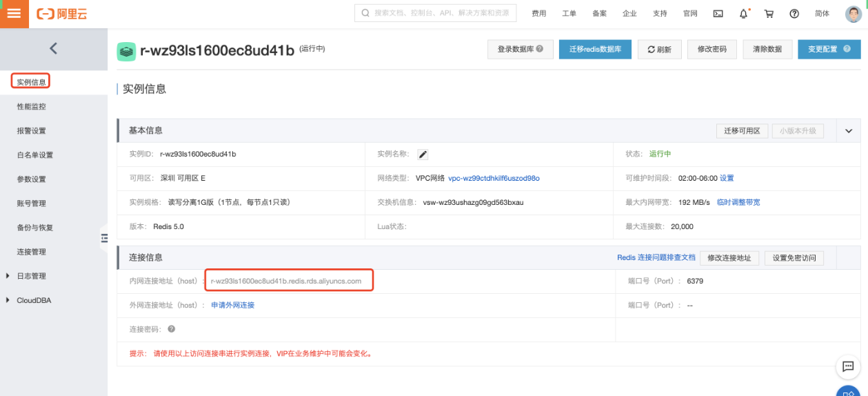Image resolution: width=868 pixels, height=396 pixels.
Task: Toggle the sidebar collapse handle
Action: point(104,238)
